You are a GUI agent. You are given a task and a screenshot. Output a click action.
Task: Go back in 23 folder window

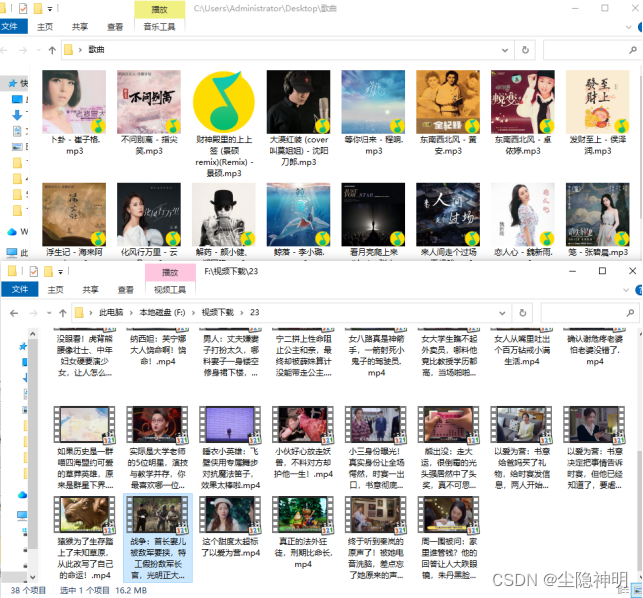pyautogui.click(x=14, y=313)
